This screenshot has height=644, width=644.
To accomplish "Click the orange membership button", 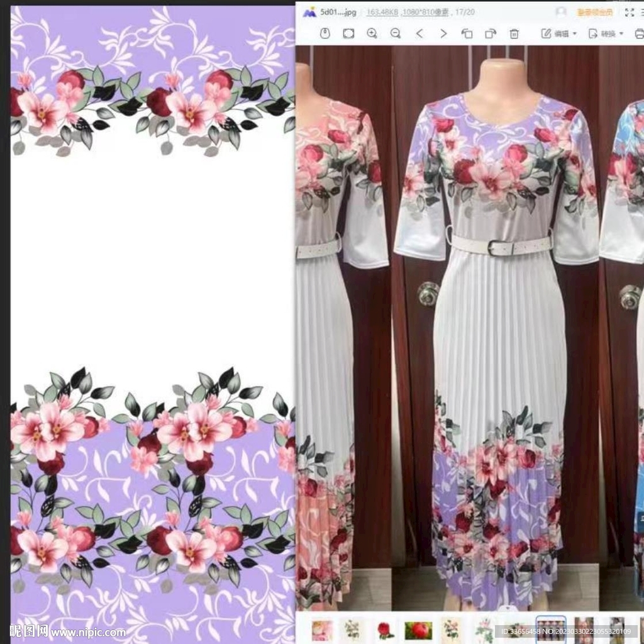I will [595, 13].
